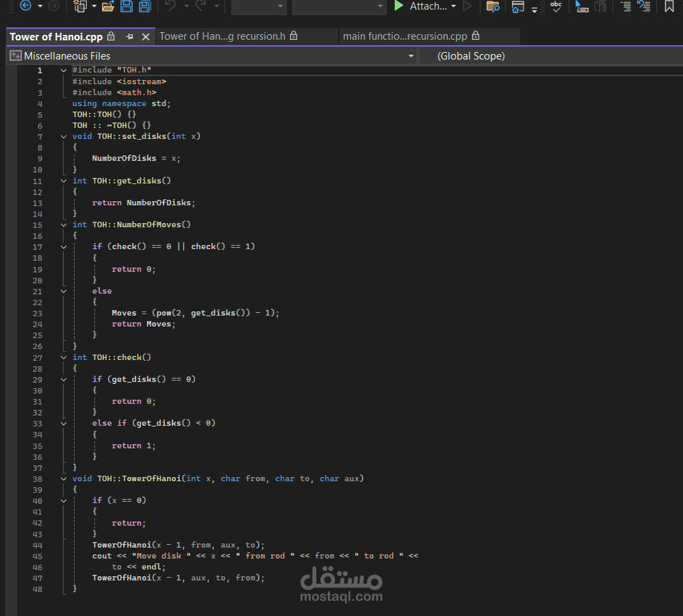The height and width of the screenshot is (616, 683).
Task: Collapse the check function at line 27
Action: point(64,357)
